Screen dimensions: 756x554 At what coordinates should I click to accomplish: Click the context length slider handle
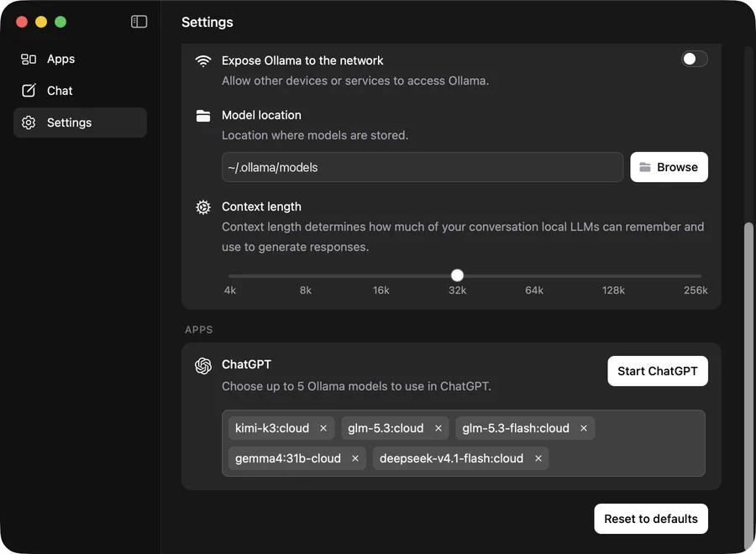coord(457,275)
